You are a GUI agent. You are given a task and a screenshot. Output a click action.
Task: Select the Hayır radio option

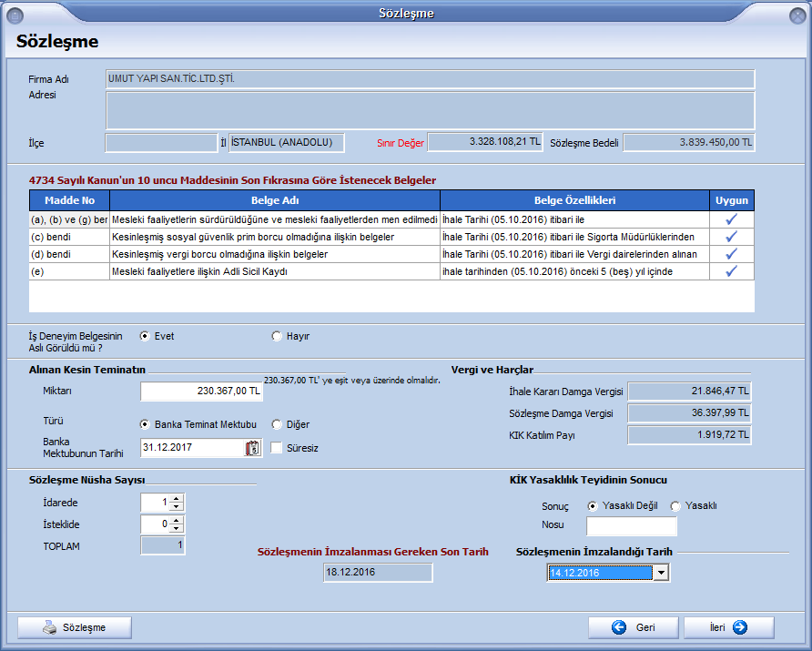click(277, 336)
